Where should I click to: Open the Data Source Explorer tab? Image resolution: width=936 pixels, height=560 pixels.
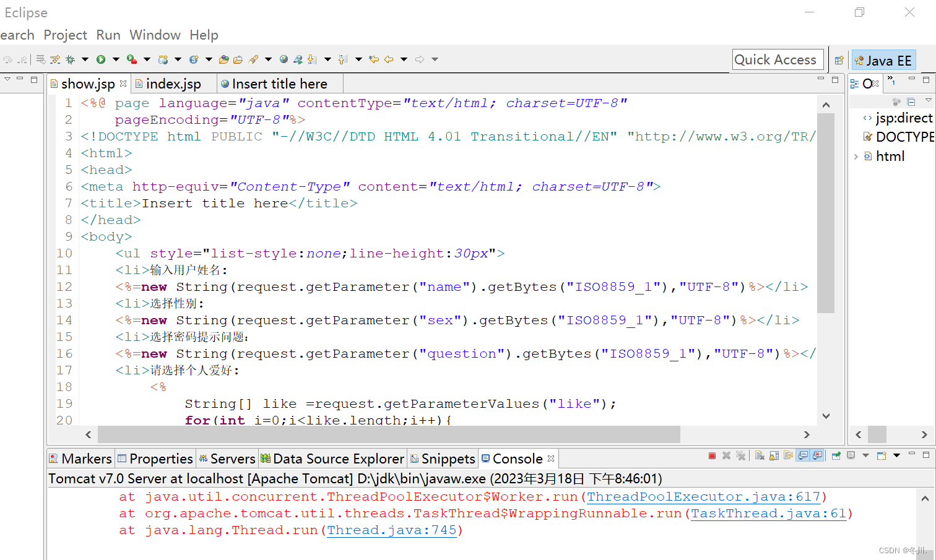click(332, 459)
